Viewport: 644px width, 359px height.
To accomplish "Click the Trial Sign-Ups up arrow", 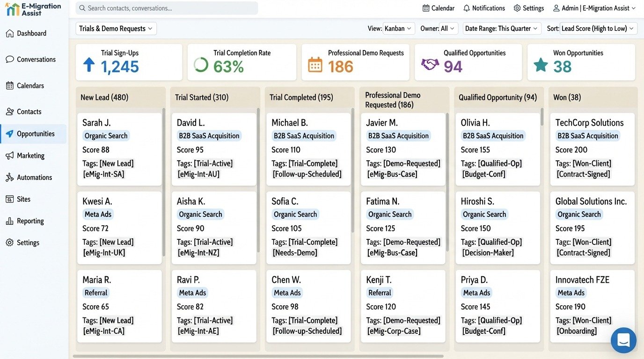I will click(x=89, y=65).
